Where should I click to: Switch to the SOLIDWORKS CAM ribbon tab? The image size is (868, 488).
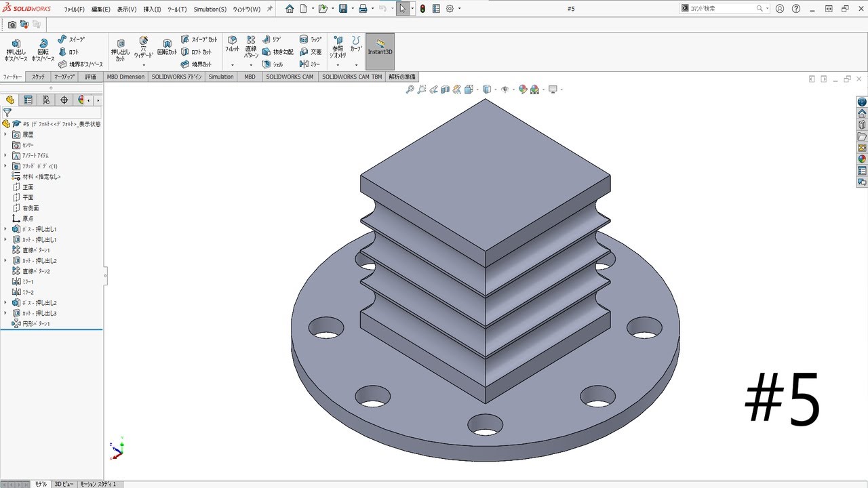tap(290, 77)
